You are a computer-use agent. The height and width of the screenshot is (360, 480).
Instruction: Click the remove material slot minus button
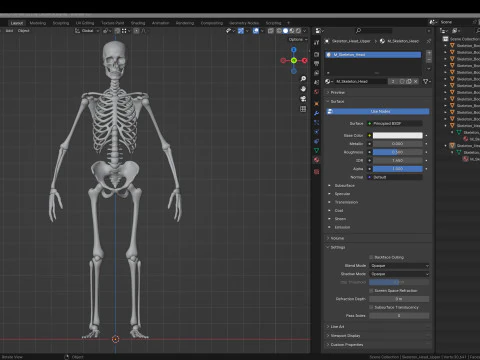[429, 60]
